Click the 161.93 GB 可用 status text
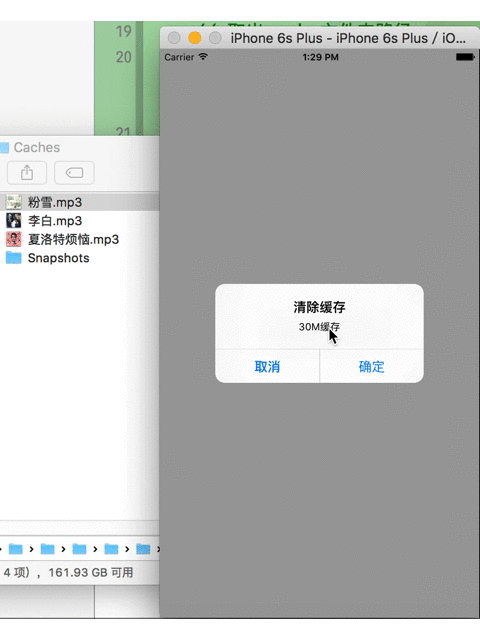Image resolution: width=480 pixels, height=640 pixels. tap(91, 573)
